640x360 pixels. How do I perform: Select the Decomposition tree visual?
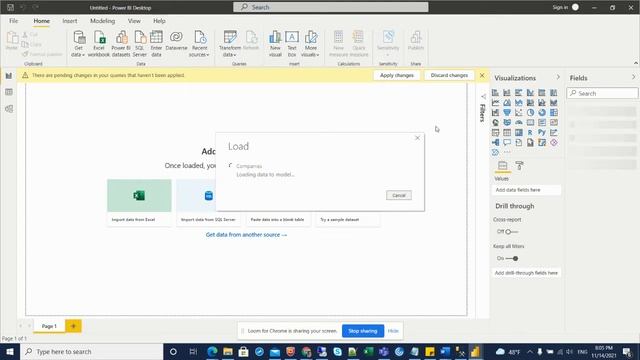[495, 142]
